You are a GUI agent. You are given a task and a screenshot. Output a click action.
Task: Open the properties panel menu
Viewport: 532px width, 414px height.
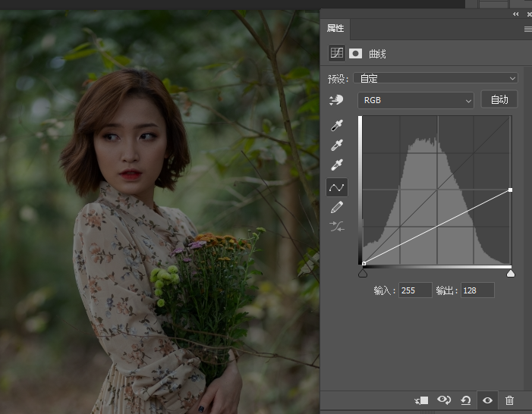(x=527, y=29)
